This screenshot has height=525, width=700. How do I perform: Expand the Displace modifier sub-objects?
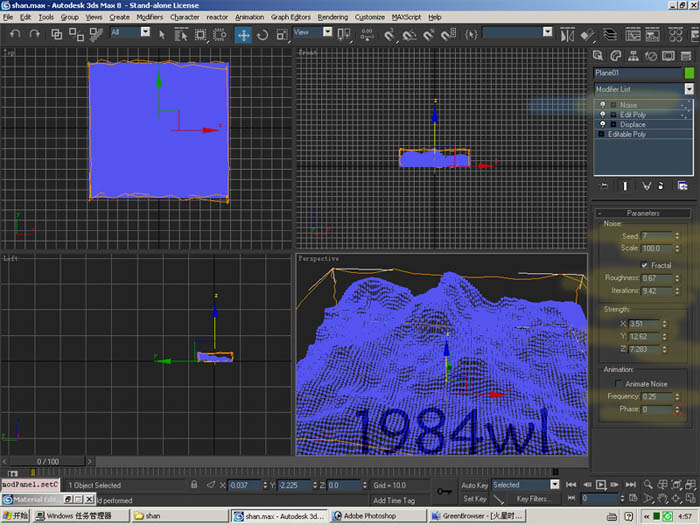[x=613, y=125]
